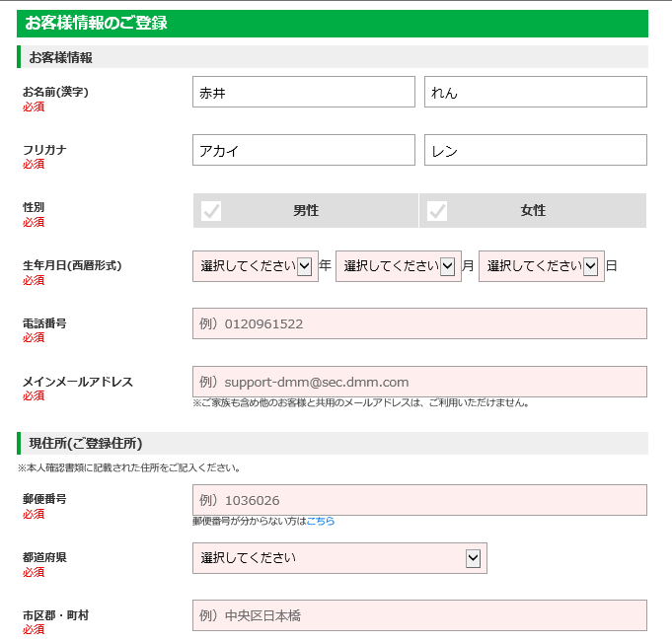672x642 pixels.
Task: Click the フリガナ label
Action: point(44,150)
